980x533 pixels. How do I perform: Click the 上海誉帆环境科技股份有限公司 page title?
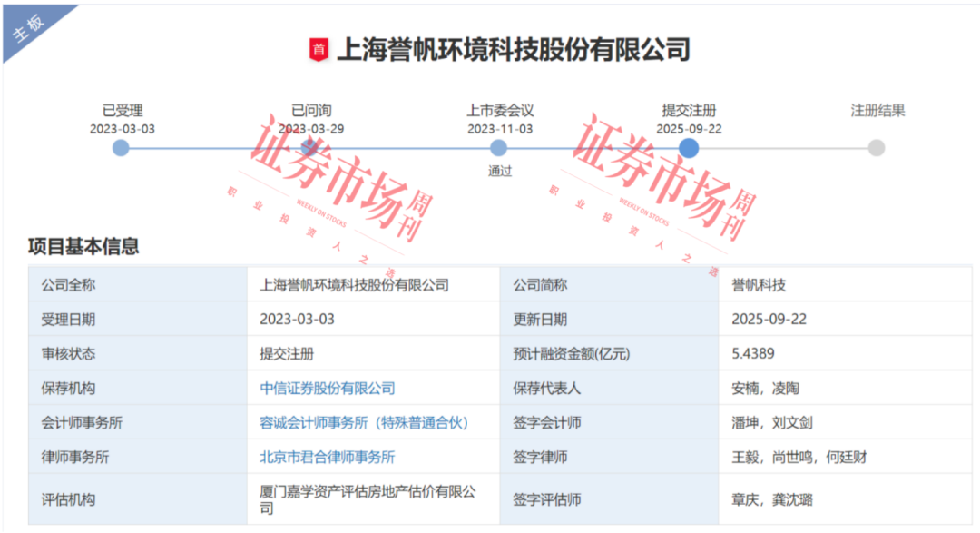tap(514, 50)
